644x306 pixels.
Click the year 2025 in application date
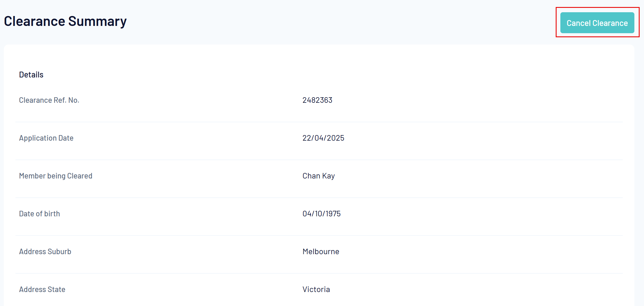point(335,138)
